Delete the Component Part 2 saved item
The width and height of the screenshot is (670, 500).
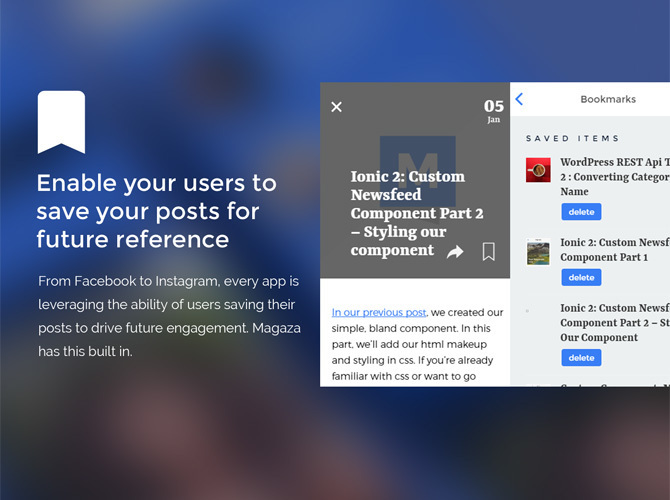pos(581,358)
